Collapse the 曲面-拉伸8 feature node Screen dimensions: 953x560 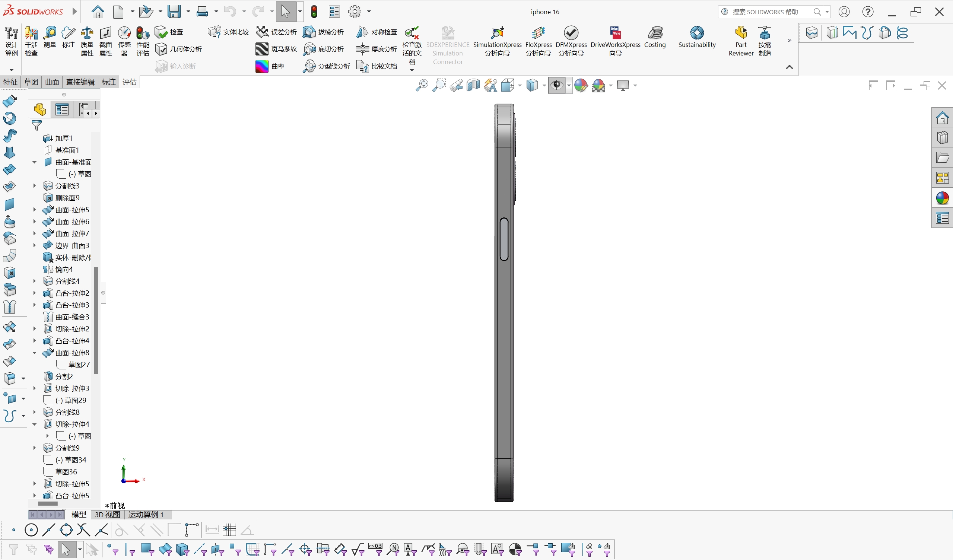tap(34, 353)
